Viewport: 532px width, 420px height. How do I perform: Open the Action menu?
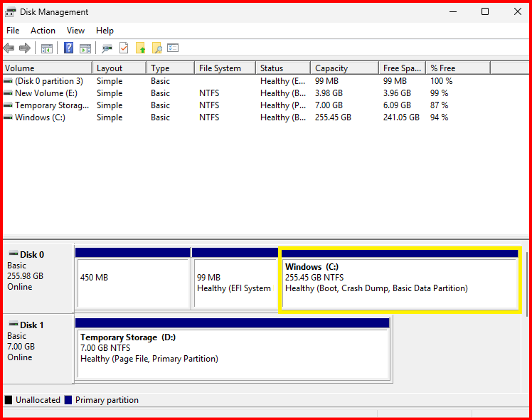[43, 31]
